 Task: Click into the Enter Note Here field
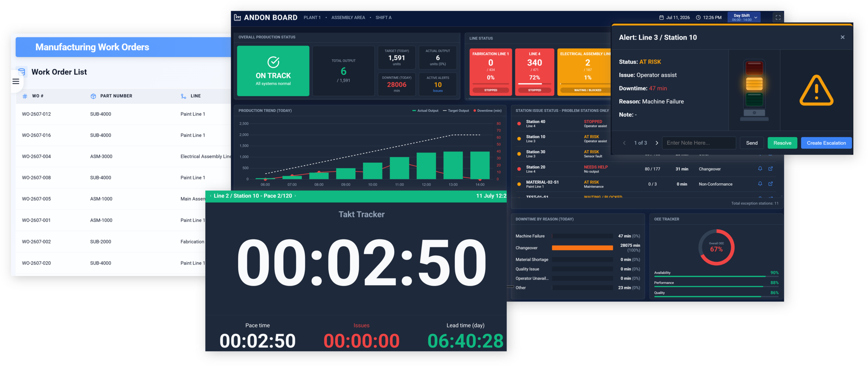[699, 143]
